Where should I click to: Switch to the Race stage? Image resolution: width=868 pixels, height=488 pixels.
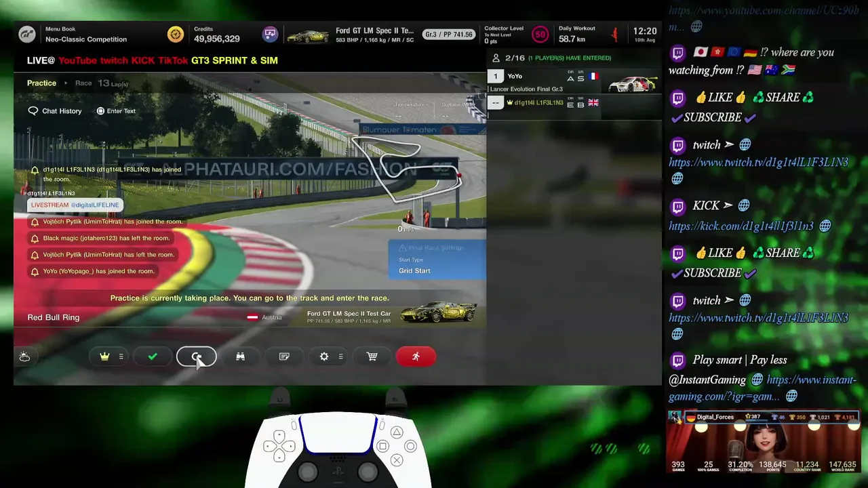83,83
